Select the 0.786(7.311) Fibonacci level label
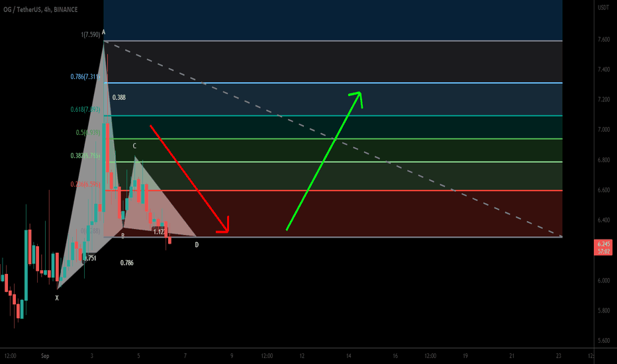 click(x=85, y=77)
